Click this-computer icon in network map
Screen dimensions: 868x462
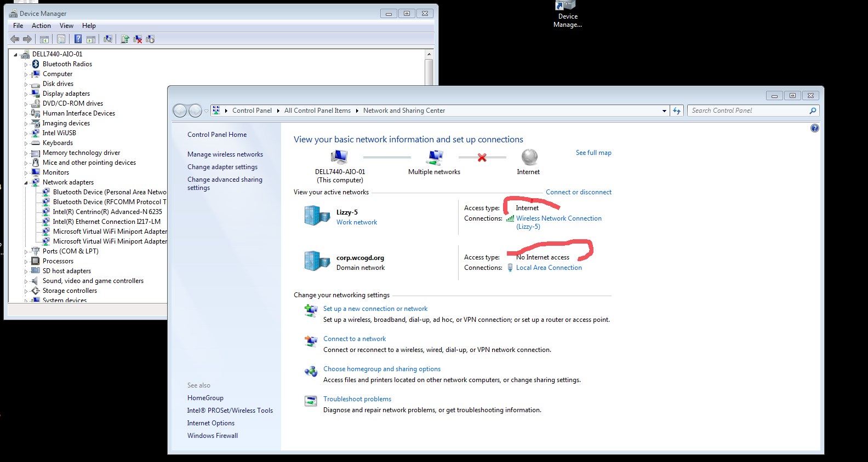click(339, 158)
